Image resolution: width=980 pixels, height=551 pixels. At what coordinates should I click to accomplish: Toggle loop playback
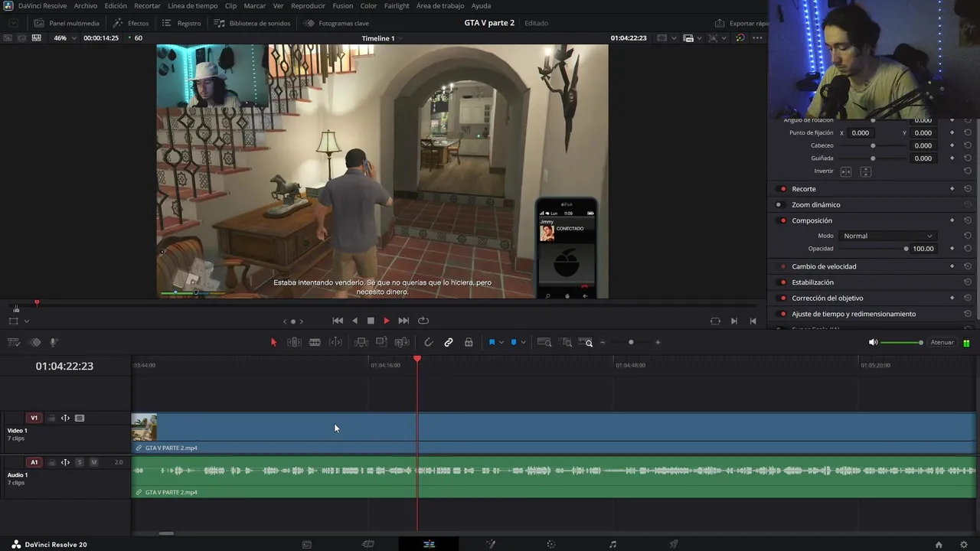tap(423, 321)
